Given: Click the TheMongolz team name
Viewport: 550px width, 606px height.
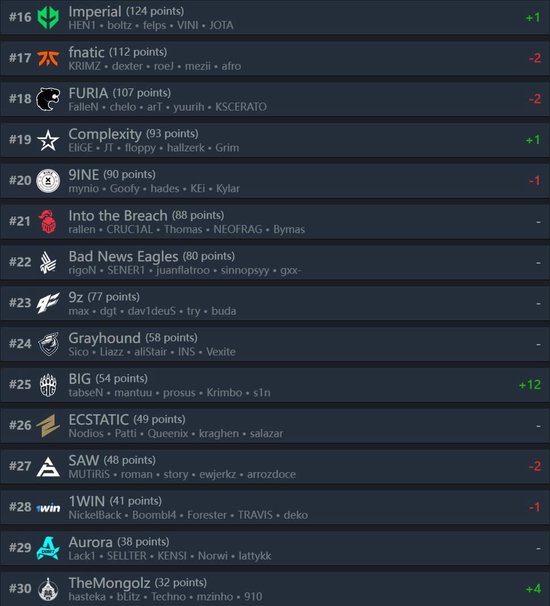Looking at the screenshot, I should pos(109,583).
